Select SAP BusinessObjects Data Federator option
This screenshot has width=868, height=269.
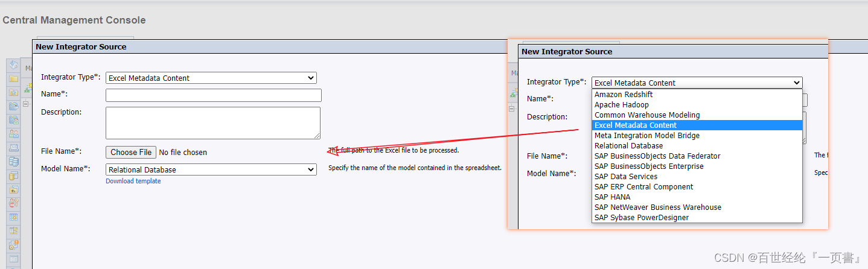coord(697,156)
